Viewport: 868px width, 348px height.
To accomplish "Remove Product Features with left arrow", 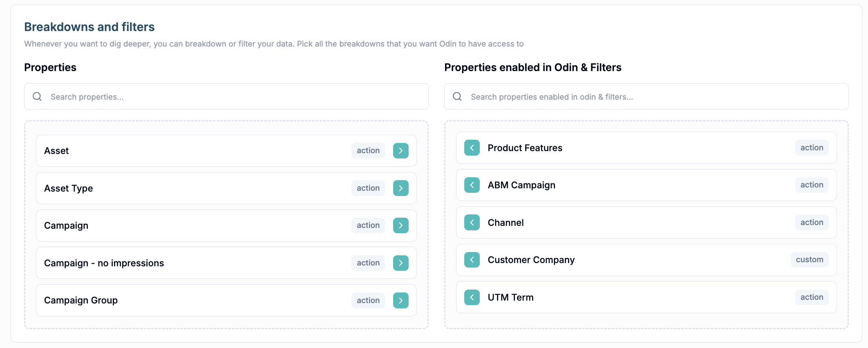I will (472, 148).
